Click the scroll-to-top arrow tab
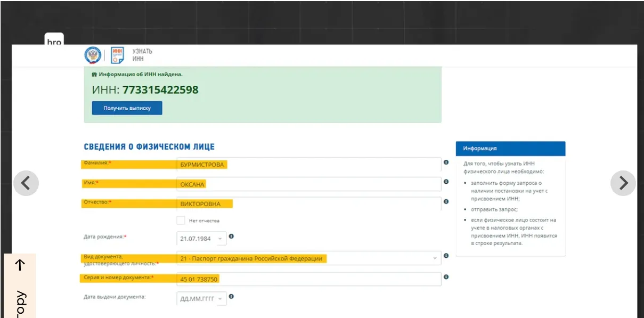Image resolution: width=644 pixels, height=318 pixels. (x=20, y=265)
